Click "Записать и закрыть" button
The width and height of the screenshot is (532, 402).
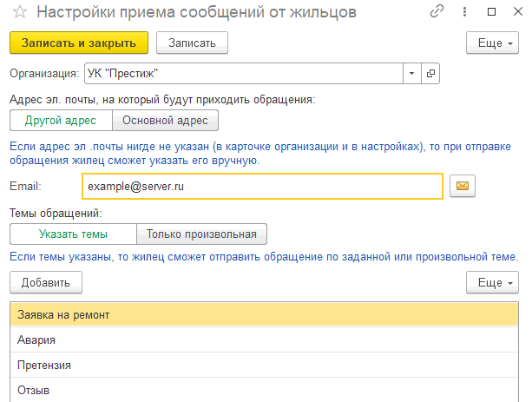pyautogui.click(x=79, y=43)
